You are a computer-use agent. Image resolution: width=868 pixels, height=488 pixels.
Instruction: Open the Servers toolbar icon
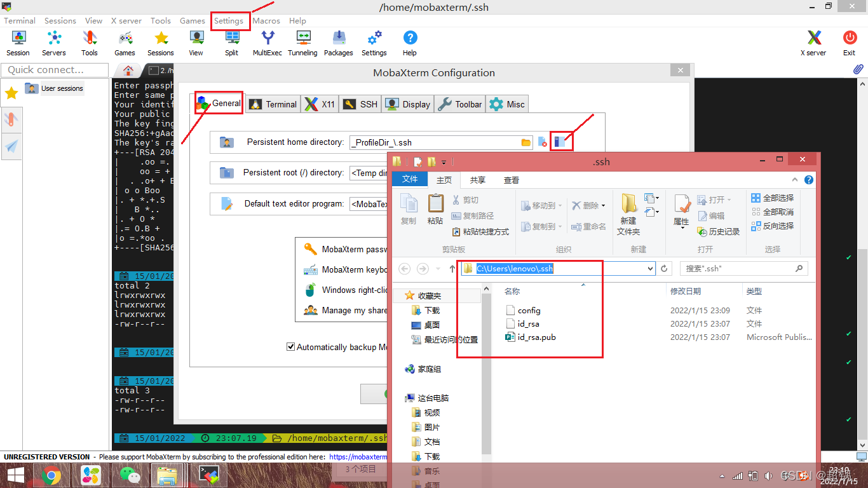click(x=54, y=43)
